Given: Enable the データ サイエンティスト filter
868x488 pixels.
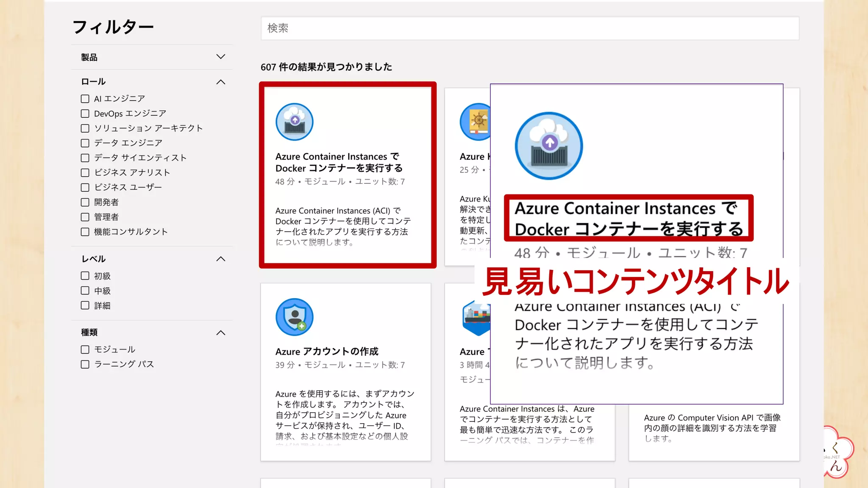Looking at the screenshot, I should click(85, 158).
